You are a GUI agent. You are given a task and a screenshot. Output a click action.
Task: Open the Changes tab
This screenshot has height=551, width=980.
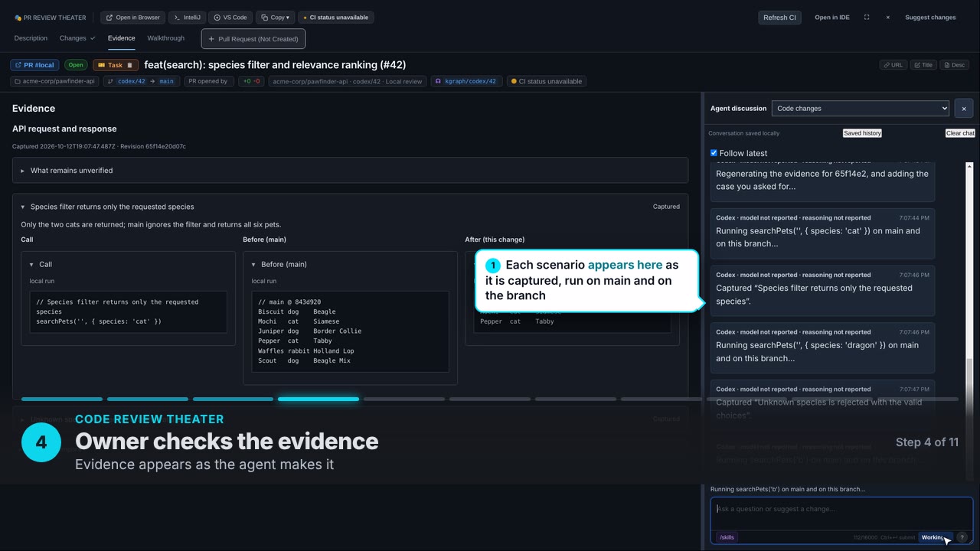coord(77,38)
